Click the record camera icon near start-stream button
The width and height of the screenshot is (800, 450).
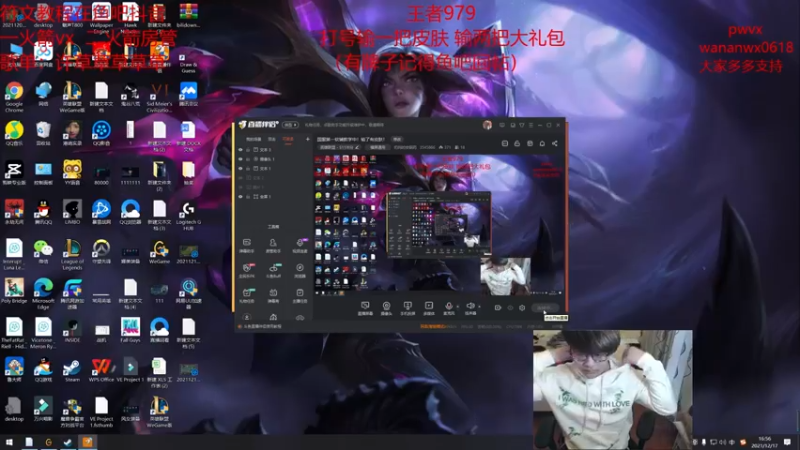[x=498, y=308]
